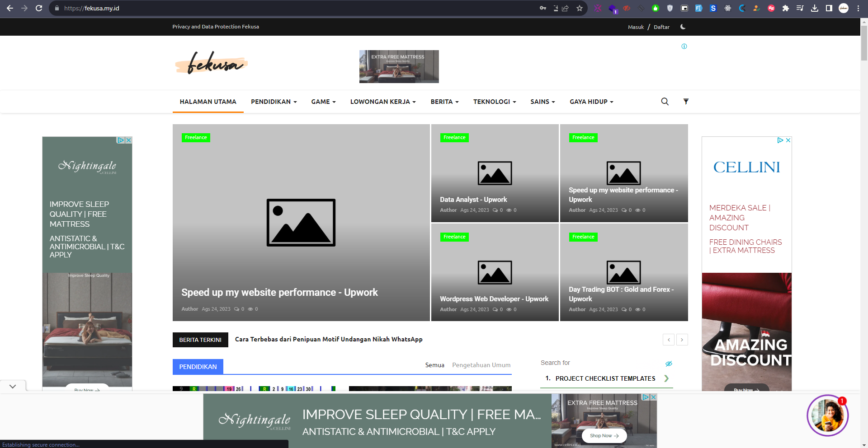Click the site search magnifier icon
This screenshot has height=448, width=868.
click(x=665, y=102)
